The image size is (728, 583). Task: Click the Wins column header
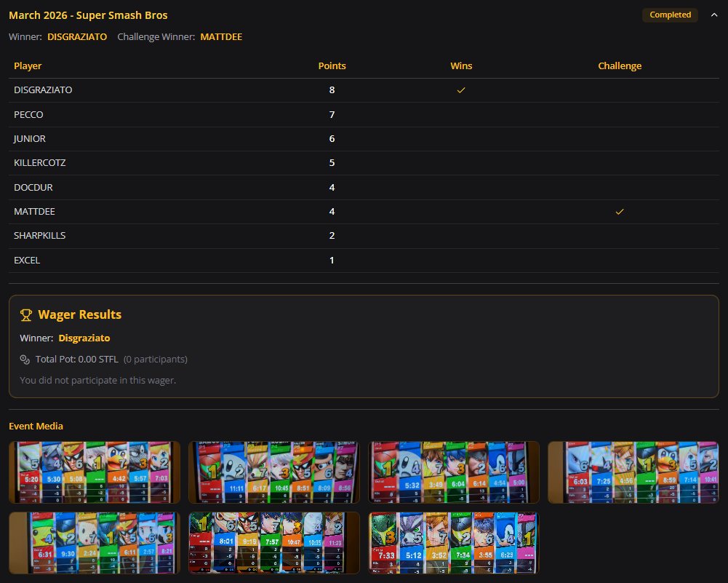tap(461, 66)
